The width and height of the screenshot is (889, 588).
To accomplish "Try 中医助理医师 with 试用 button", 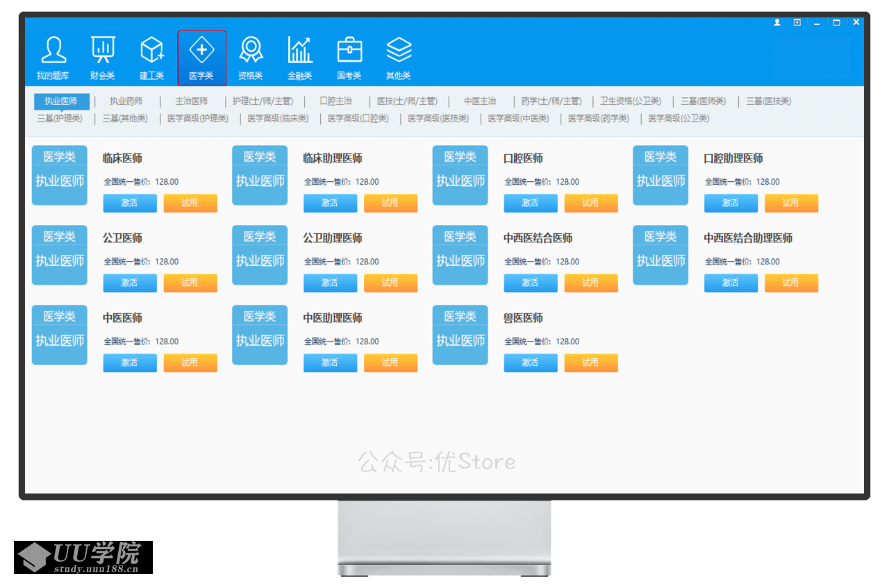I will [x=390, y=362].
